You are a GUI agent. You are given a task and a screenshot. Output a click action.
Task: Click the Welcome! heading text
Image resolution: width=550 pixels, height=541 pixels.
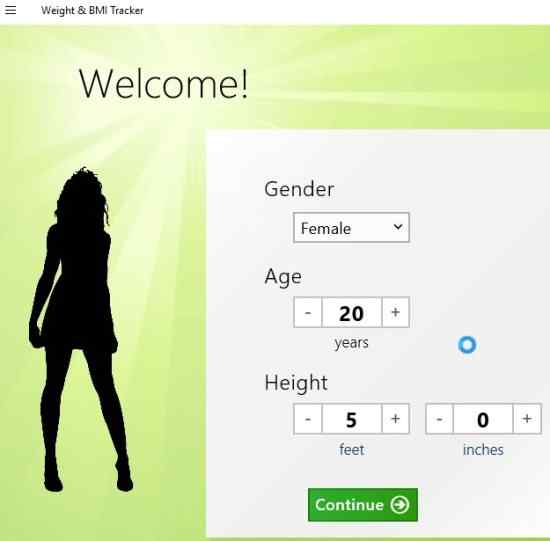[x=163, y=84]
